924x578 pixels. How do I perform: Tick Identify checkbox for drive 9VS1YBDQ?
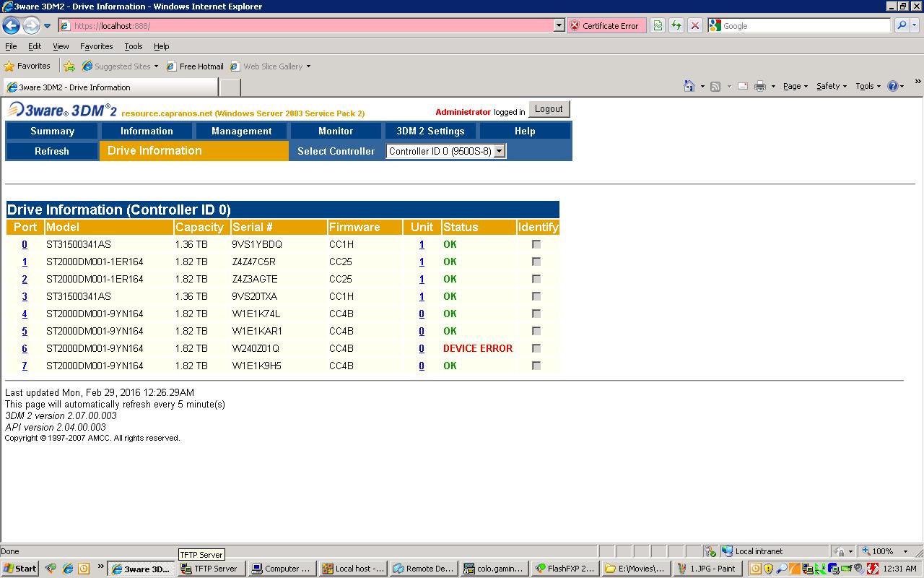[x=536, y=244]
